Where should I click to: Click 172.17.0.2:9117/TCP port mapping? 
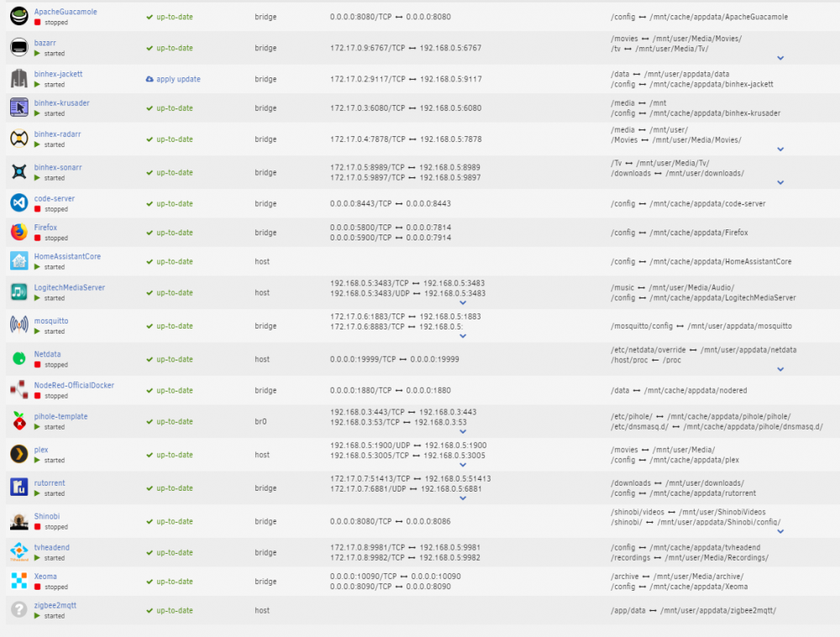pos(368,79)
